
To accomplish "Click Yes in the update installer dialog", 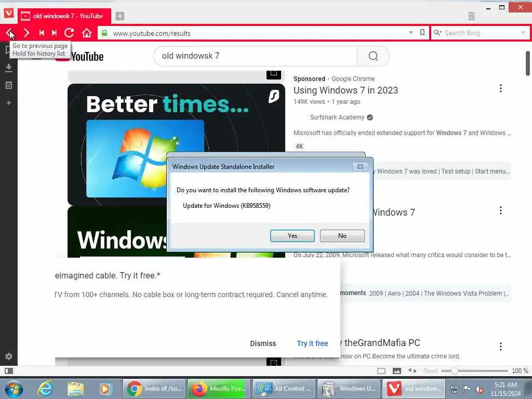I will 292,236.
